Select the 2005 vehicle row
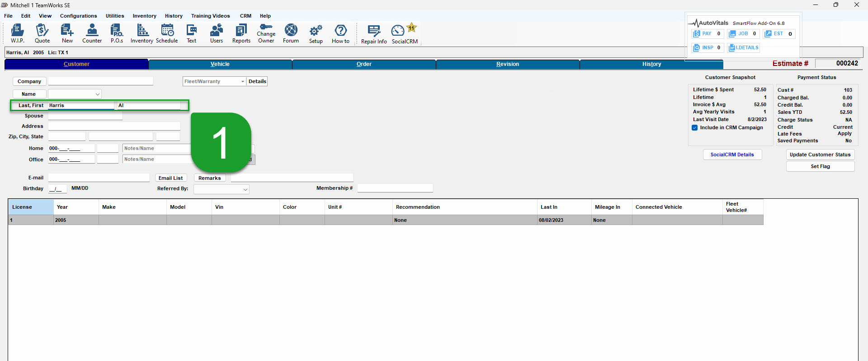Screen dimensions: 868x361 coord(386,220)
